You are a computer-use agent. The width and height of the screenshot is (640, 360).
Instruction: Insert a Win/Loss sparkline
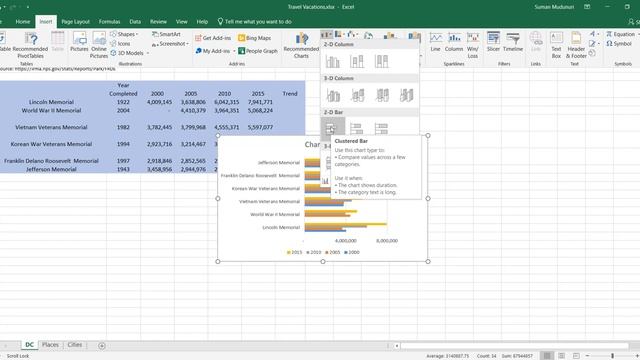[x=473, y=45]
